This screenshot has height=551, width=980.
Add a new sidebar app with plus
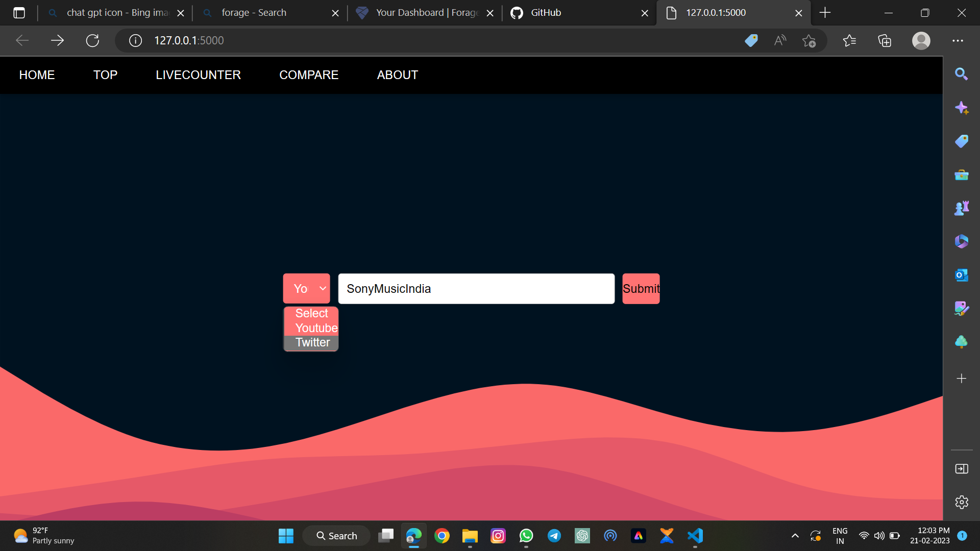coord(962,379)
